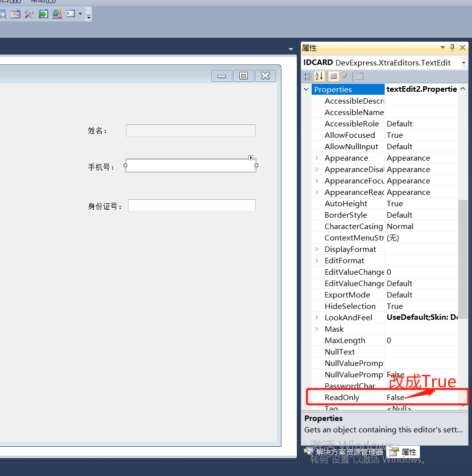
Task: Open the 帮助 menu
Action: coord(42,2)
